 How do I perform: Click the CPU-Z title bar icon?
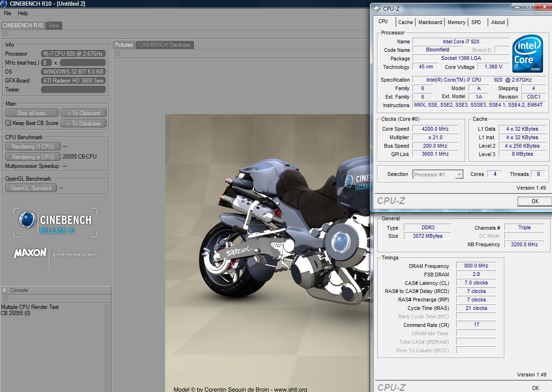pyautogui.click(x=377, y=8)
